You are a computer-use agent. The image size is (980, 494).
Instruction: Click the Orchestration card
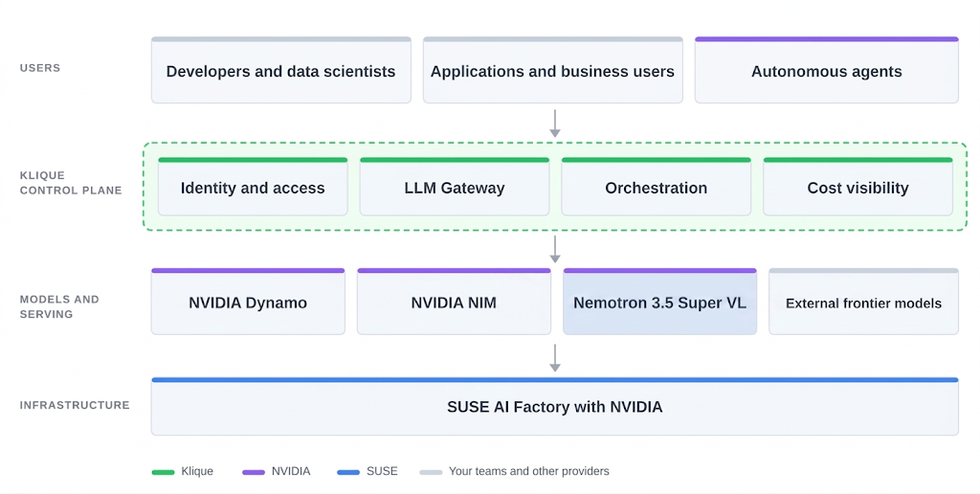point(657,187)
